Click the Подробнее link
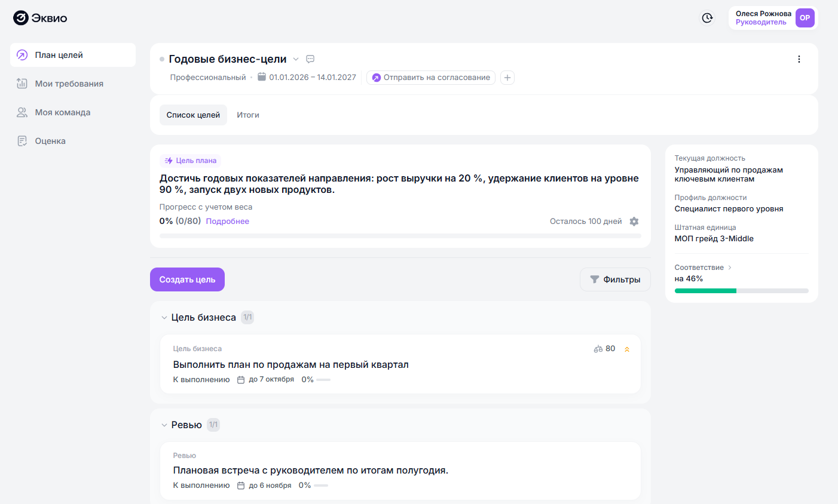838x504 pixels. [228, 222]
